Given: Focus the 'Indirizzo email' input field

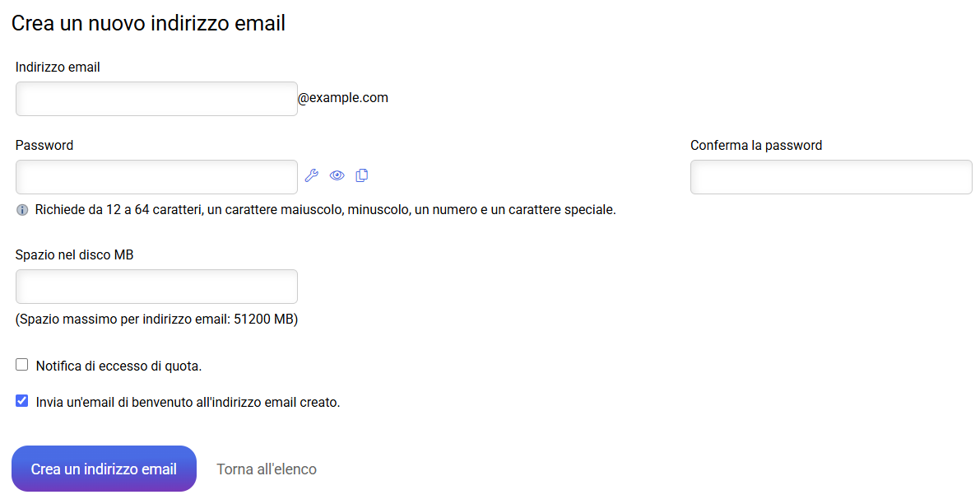Looking at the screenshot, I should (x=156, y=99).
